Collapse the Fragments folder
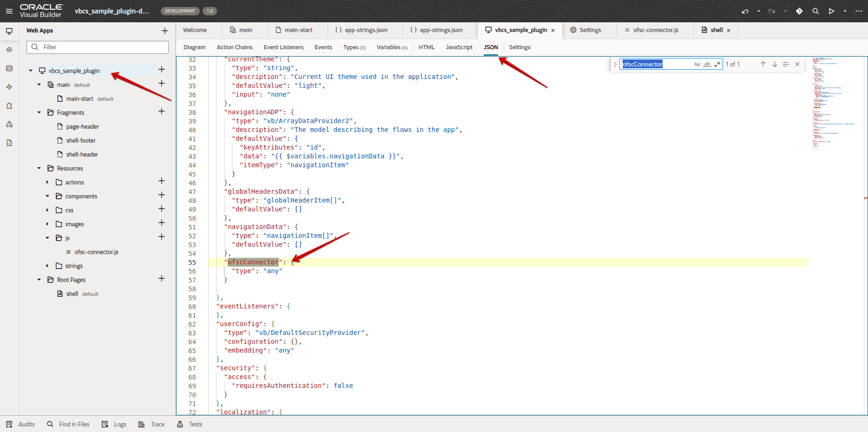 coord(39,112)
